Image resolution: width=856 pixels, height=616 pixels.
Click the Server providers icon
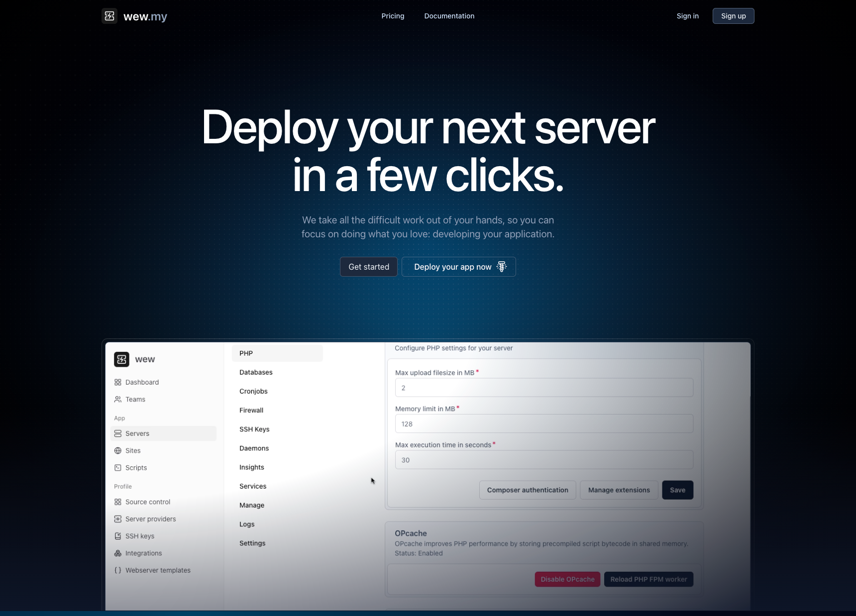coord(118,519)
